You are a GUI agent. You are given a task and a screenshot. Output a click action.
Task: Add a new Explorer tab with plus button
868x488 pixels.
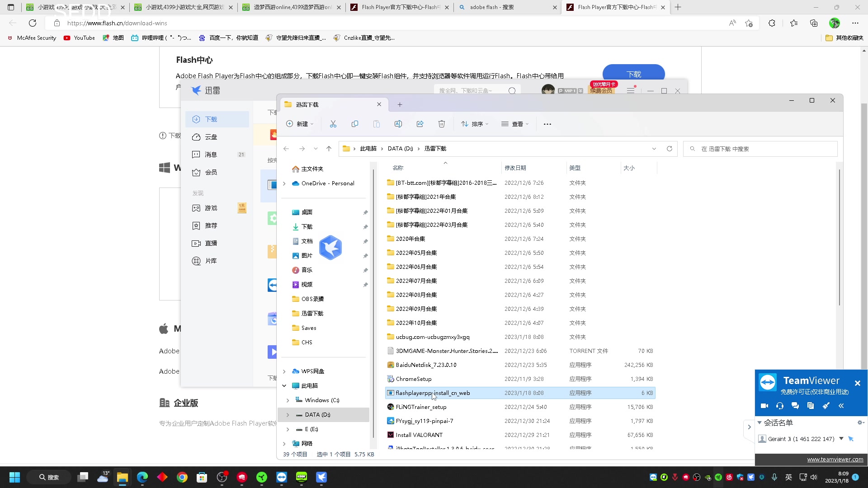point(400,104)
